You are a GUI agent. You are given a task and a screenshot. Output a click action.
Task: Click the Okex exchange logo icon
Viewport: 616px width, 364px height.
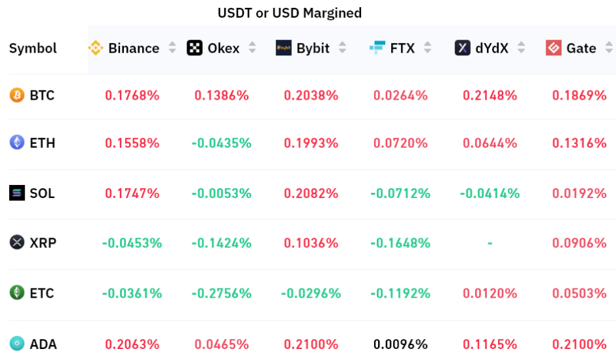[x=194, y=48]
